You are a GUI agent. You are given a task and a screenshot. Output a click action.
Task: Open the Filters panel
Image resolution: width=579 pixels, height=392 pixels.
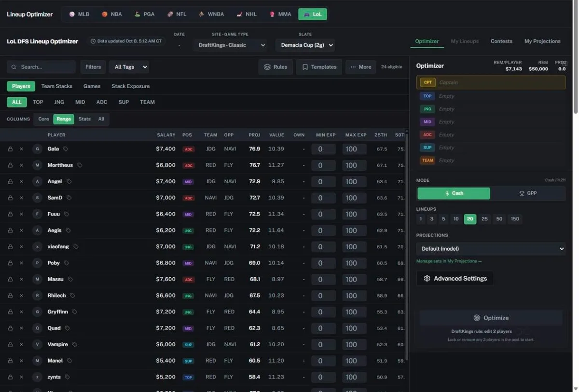[x=93, y=67]
